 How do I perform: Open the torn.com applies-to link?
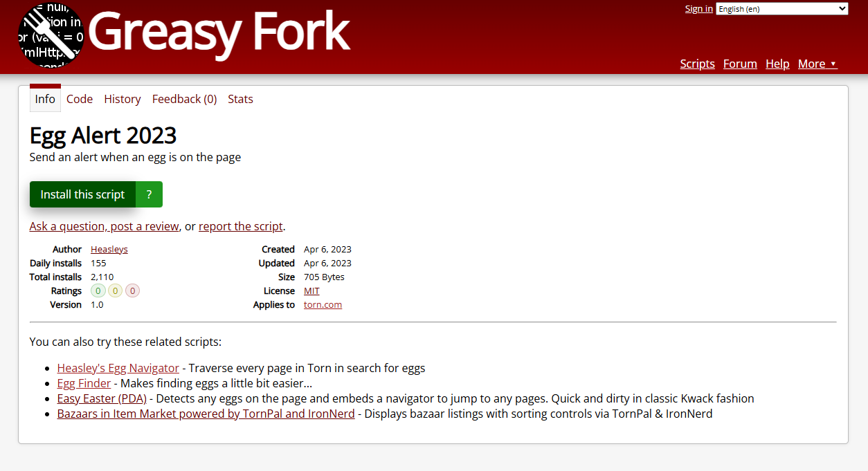[x=323, y=305]
